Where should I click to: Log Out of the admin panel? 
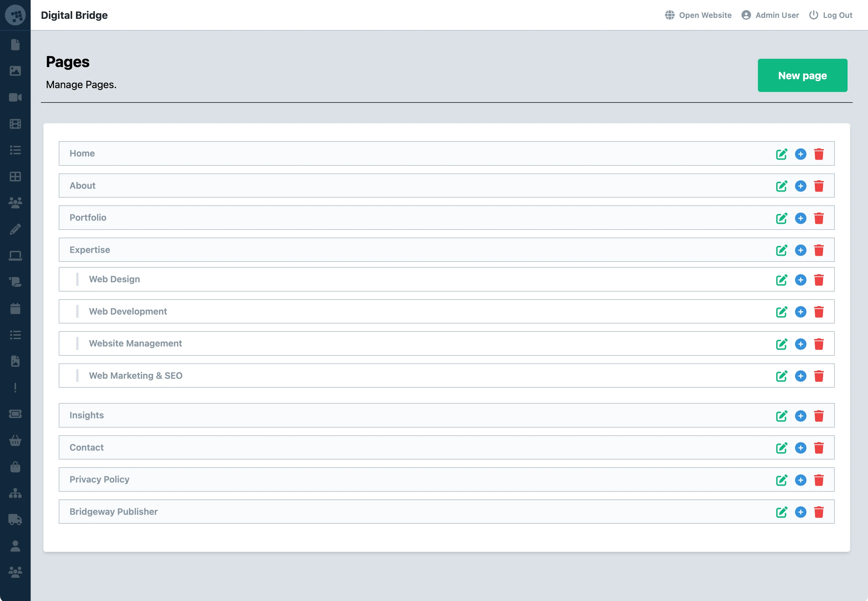pos(831,15)
